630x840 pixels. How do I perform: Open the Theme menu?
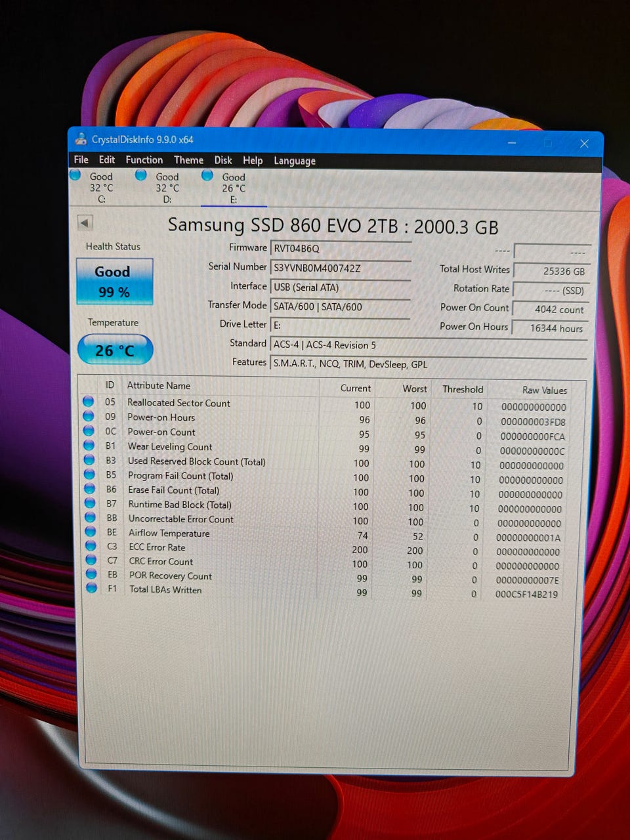[188, 160]
